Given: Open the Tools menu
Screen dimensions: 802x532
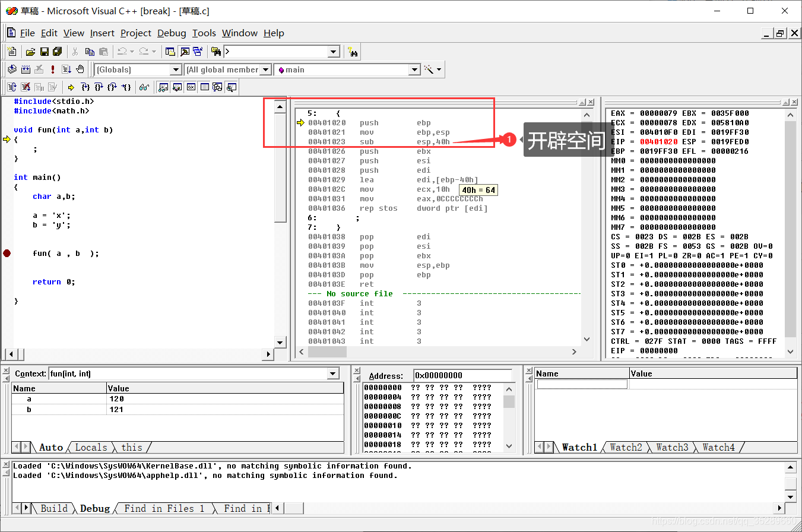Looking at the screenshot, I should coord(204,33).
